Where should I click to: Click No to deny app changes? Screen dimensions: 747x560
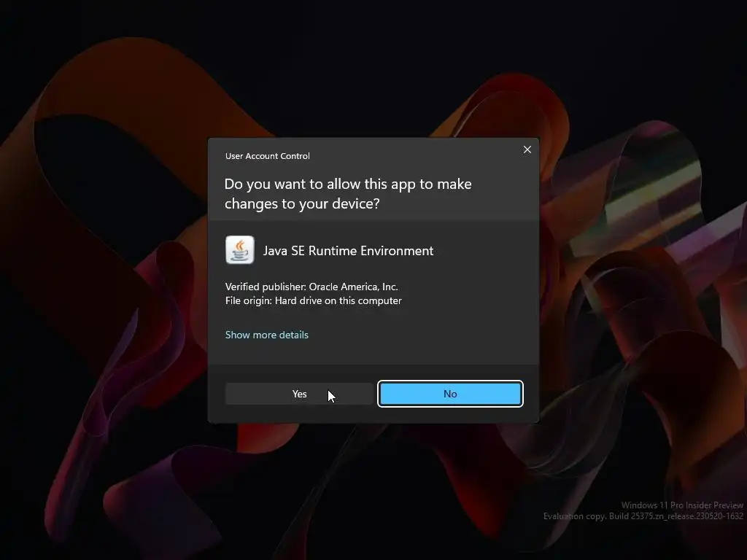(450, 394)
